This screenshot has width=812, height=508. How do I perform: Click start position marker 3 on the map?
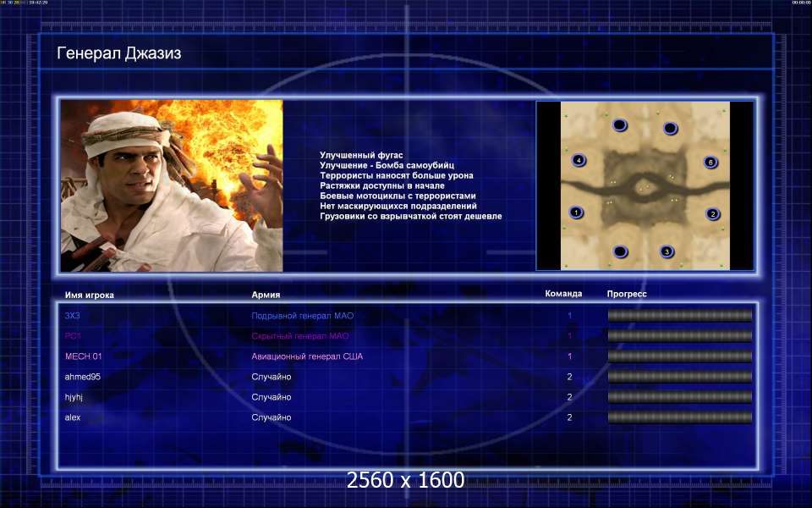[667, 251]
